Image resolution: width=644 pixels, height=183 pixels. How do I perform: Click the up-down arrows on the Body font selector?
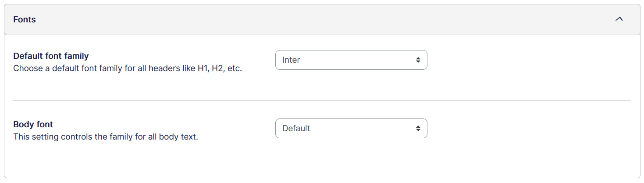pos(418,129)
